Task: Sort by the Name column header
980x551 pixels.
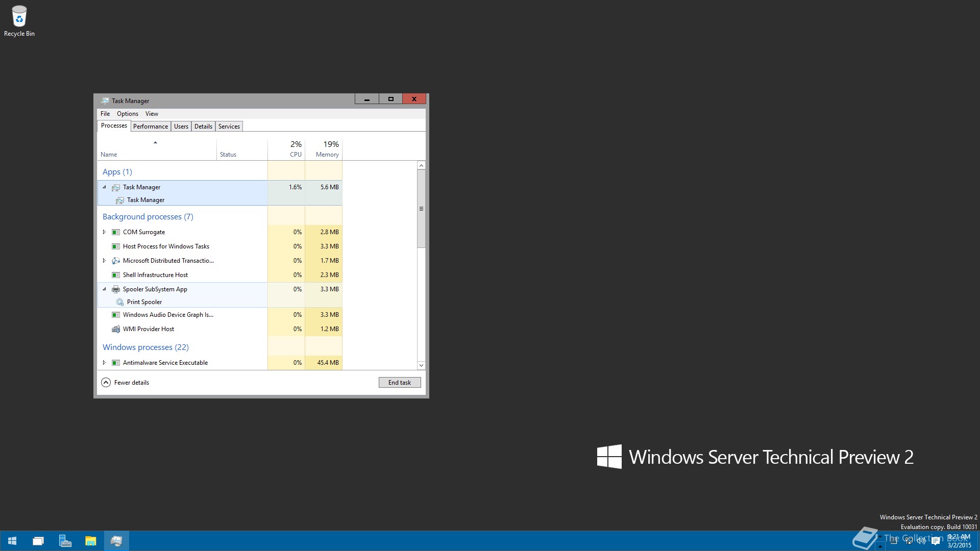Action: coord(157,149)
